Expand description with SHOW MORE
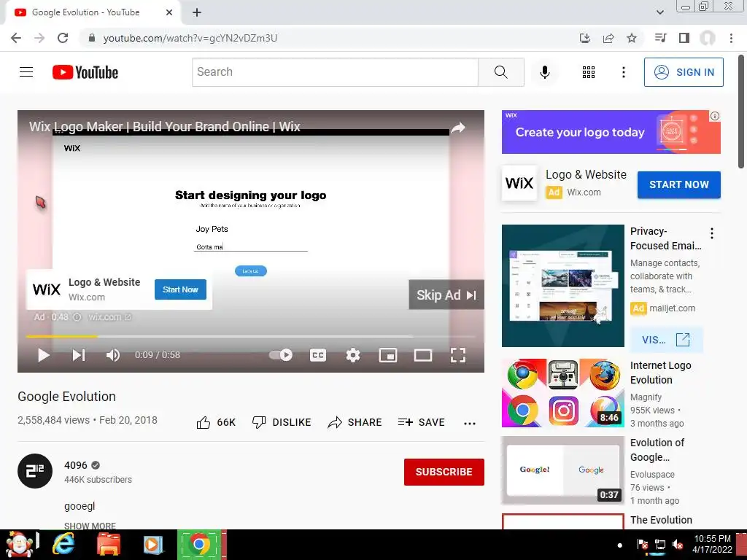747x560 pixels. [90, 526]
